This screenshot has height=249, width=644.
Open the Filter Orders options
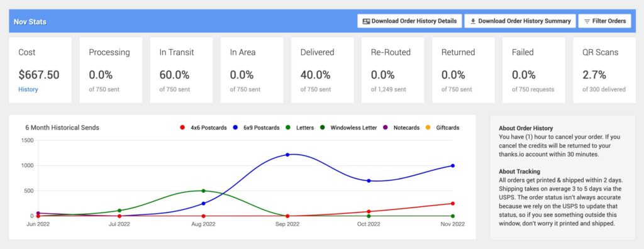tap(605, 21)
